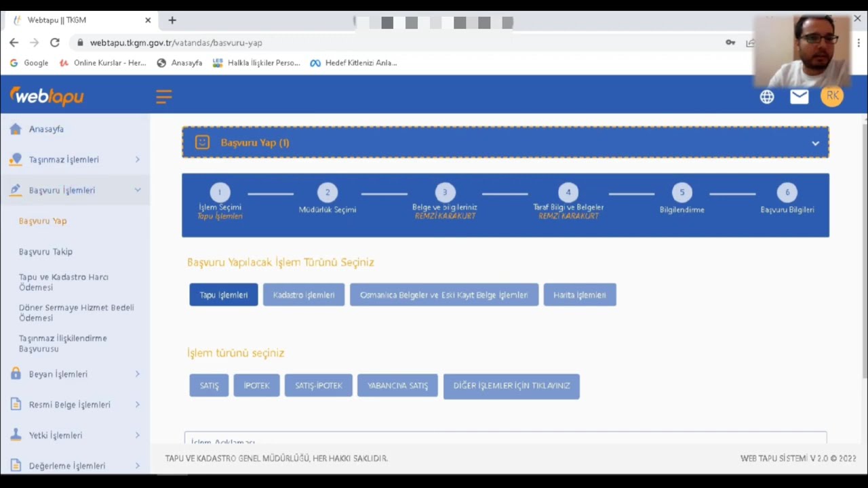Click the Anasayfa home icon
Image resolution: width=868 pixels, height=488 pixels.
15,129
